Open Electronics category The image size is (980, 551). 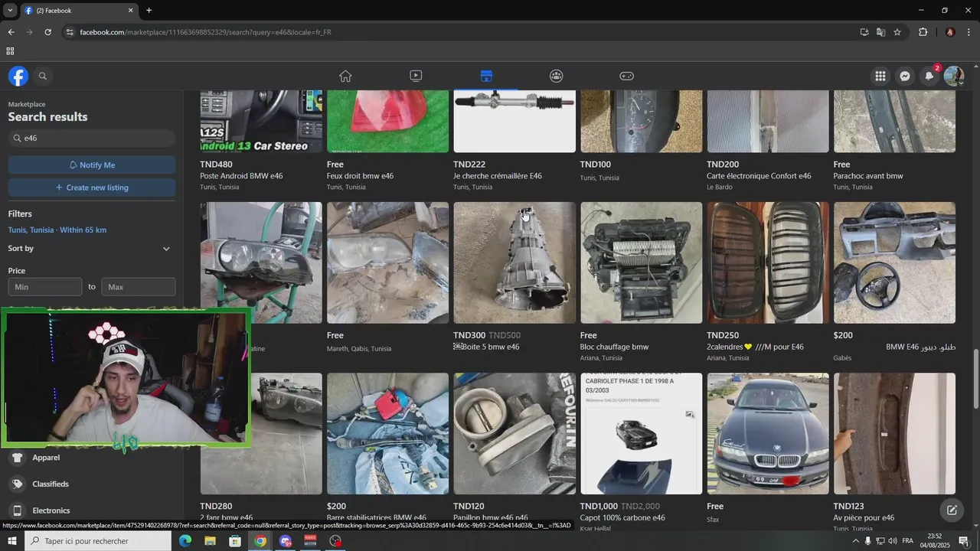coord(51,510)
